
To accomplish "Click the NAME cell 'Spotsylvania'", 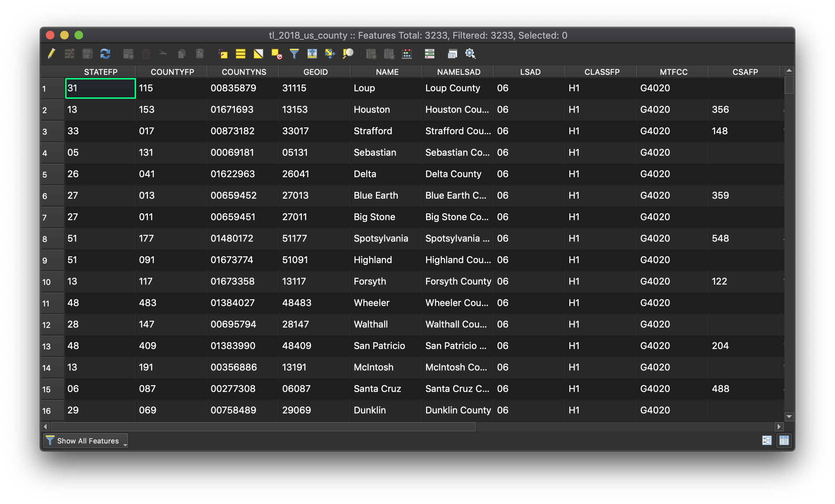I will (x=387, y=238).
